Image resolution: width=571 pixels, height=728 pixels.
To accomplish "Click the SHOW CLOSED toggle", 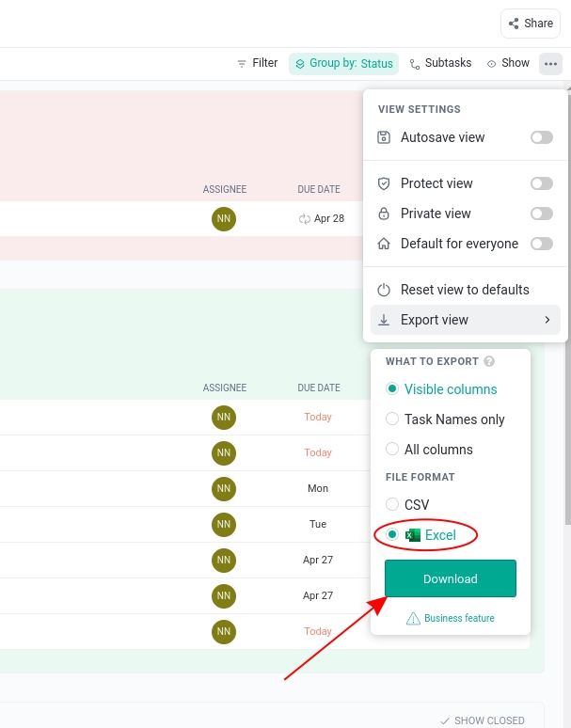I will point(483,720).
